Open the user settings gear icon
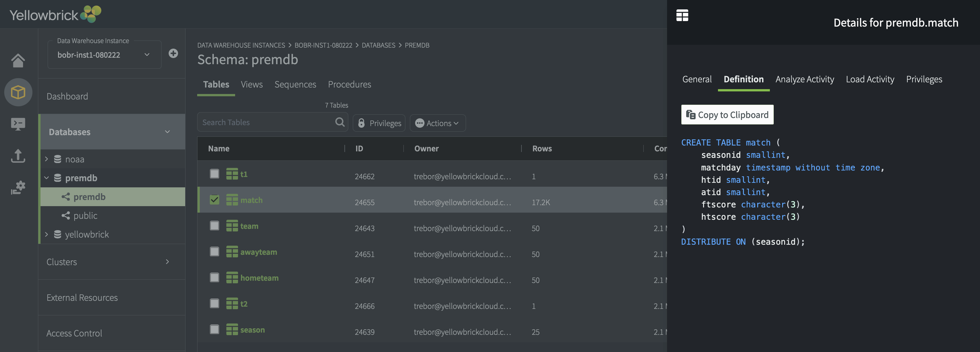Image resolution: width=980 pixels, height=352 pixels. (x=18, y=187)
